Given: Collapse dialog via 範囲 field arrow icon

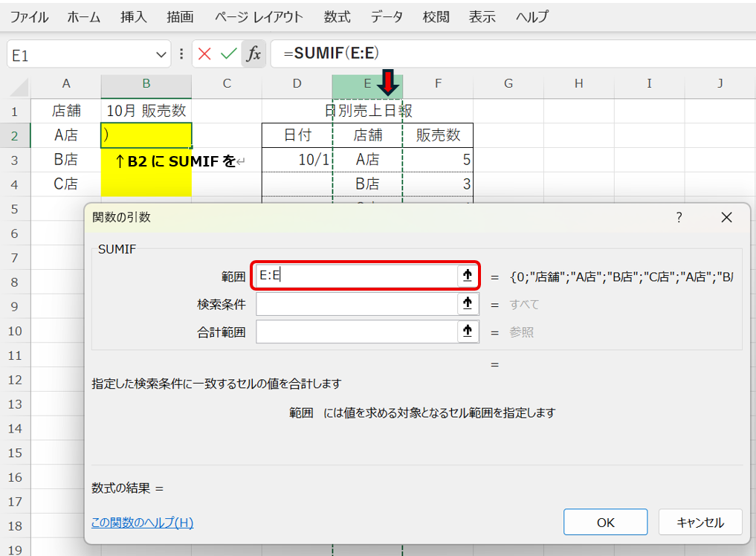Looking at the screenshot, I should point(467,276).
